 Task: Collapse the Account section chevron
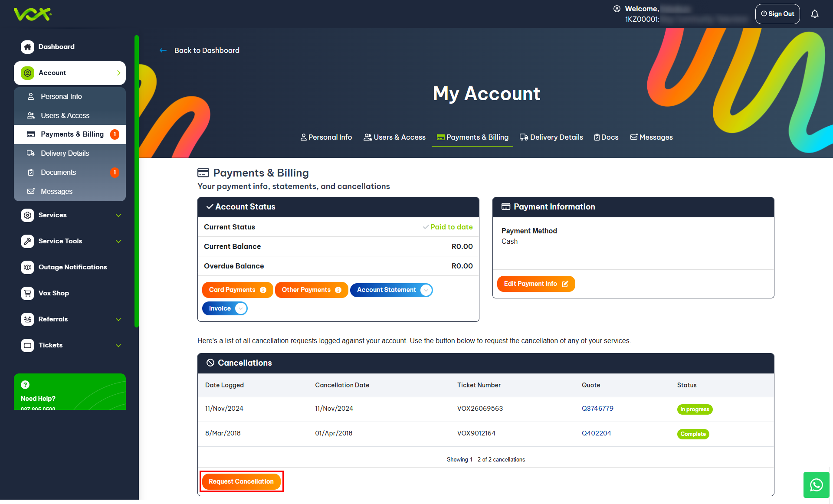pyautogui.click(x=118, y=73)
